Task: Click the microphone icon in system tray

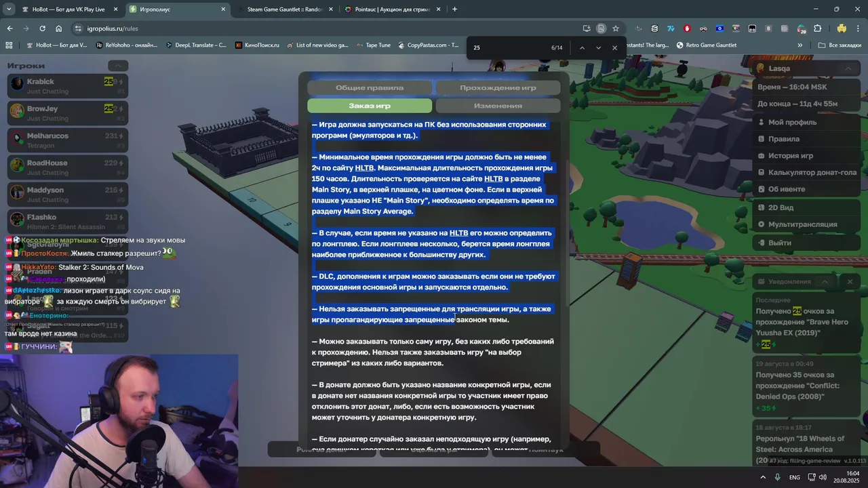Action: coord(778,477)
